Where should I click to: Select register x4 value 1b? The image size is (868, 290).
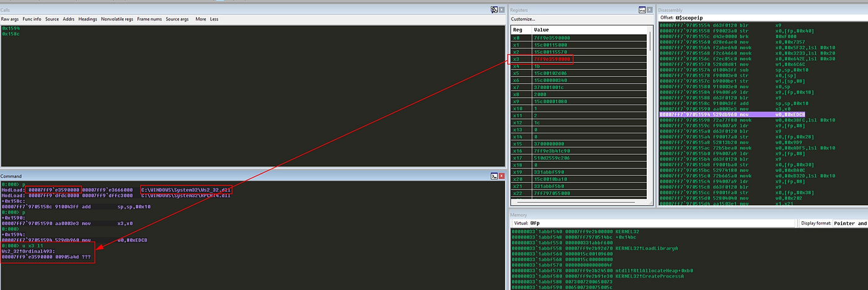(x=538, y=66)
